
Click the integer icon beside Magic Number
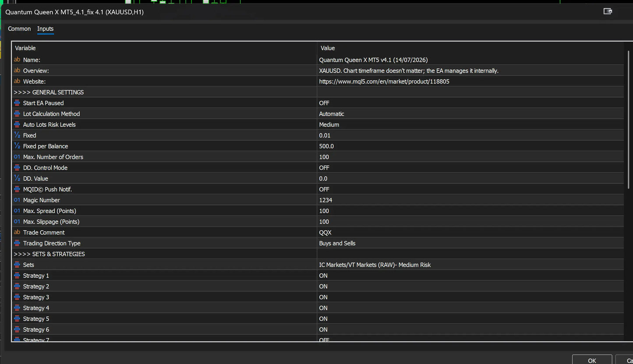tap(17, 200)
